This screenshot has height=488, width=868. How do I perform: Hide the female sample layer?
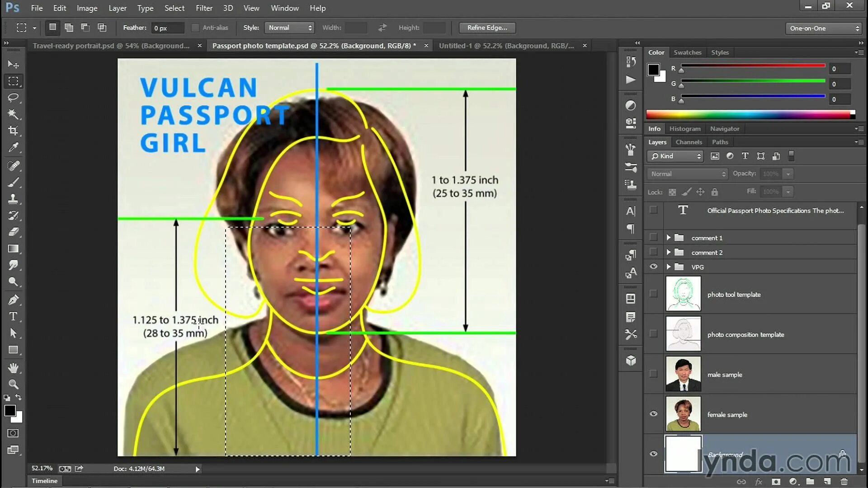pos(653,414)
